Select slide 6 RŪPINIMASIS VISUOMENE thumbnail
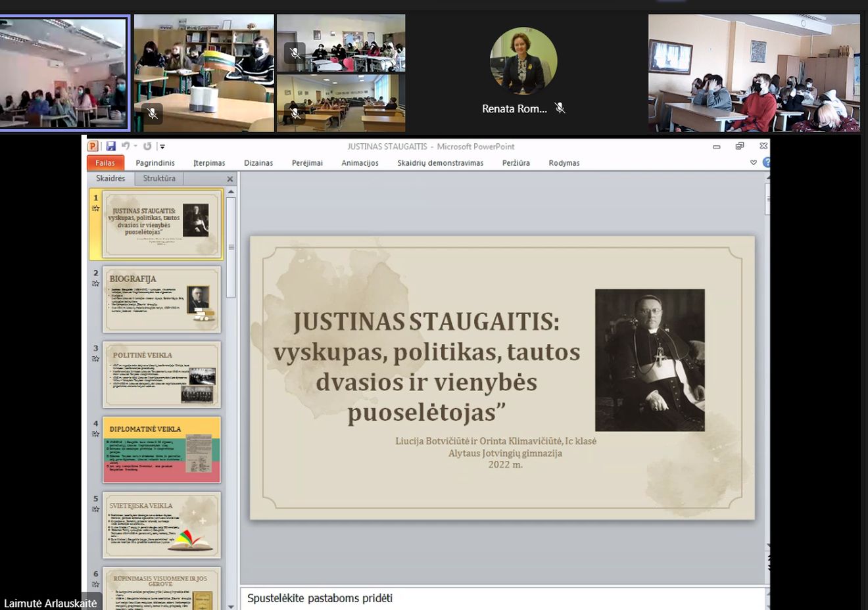This screenshot has width=868, height=610. tap(162, 588)
